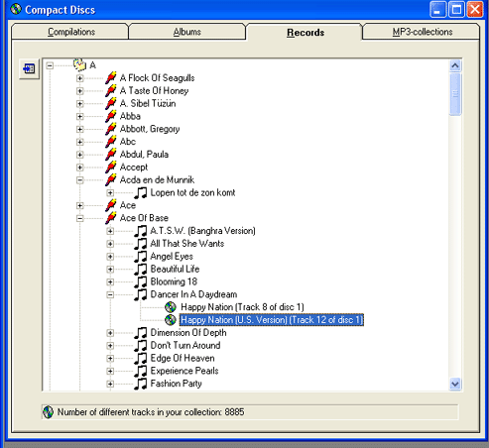Click the guitar icon next to Accept
This screenshot has width=489, height=448.
tap(111, 168)
